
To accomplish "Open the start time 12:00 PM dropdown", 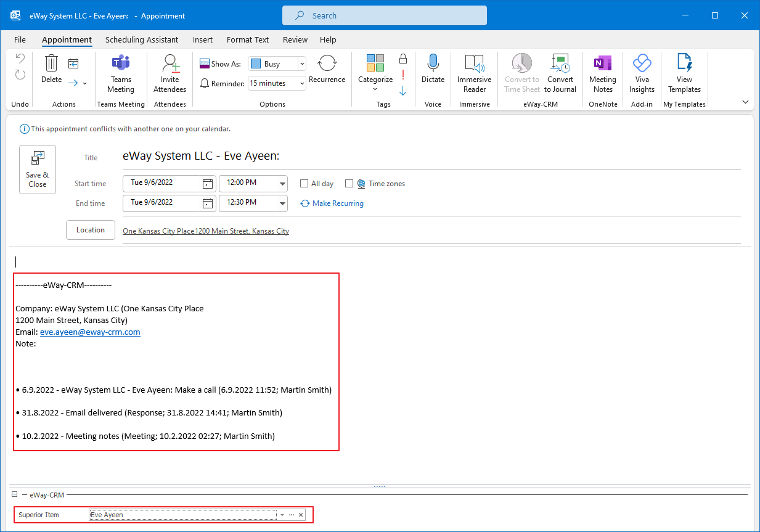I will coord(282,183).
